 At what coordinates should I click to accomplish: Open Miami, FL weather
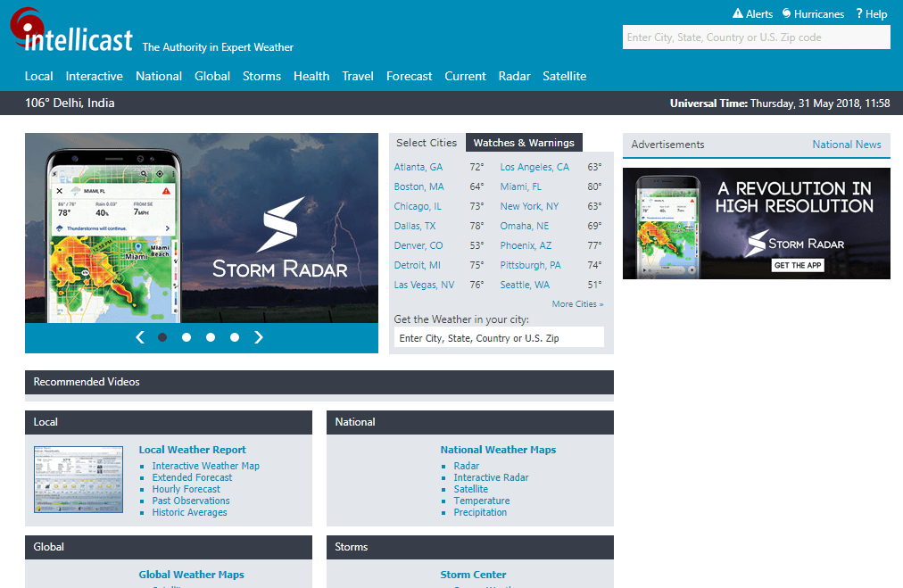coord(520,186)
